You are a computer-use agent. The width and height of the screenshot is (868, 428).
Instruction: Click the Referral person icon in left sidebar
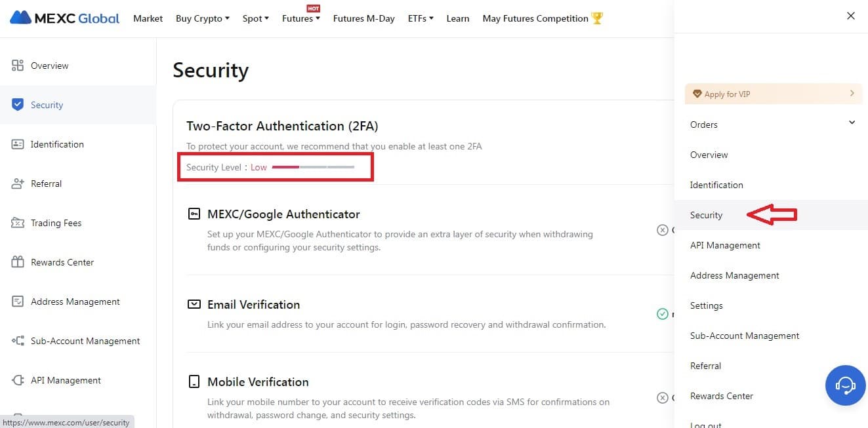pyautogui.click(x=18, y=184)
